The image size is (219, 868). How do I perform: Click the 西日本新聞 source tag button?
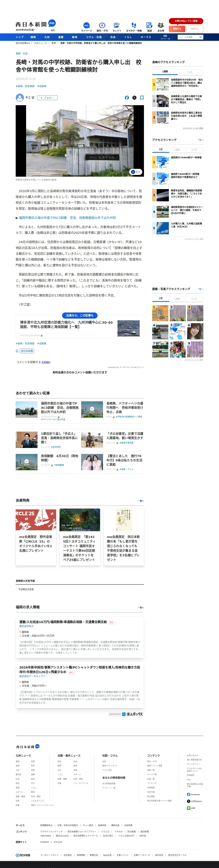[x=27, y=351]
